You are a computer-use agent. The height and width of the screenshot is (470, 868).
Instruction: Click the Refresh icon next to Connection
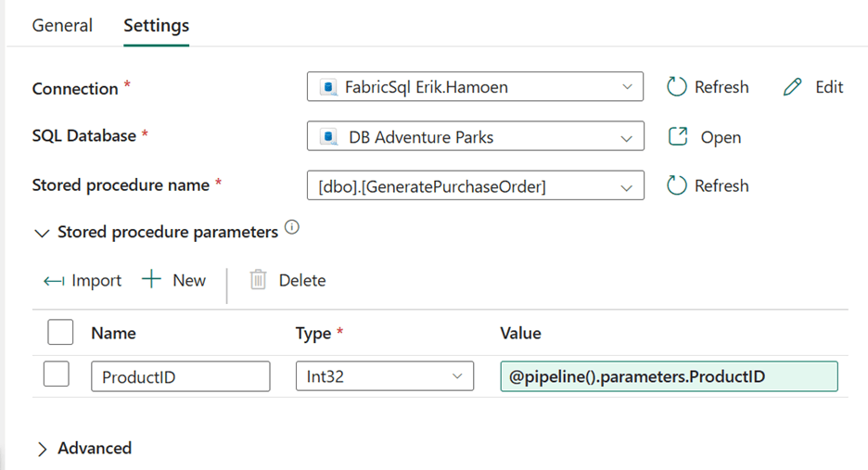tap(677, 87)
